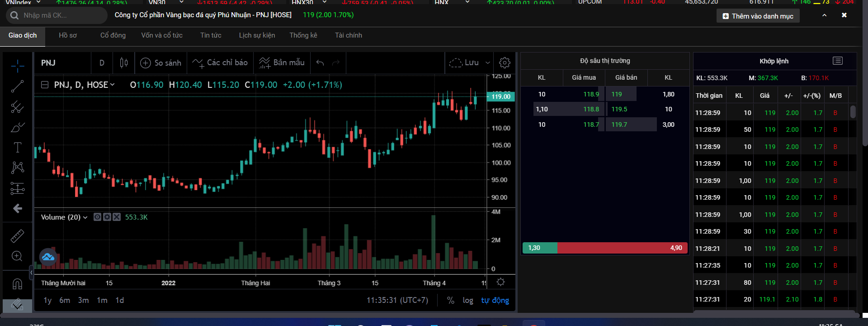868x326 pixels.
Task: Open the Tin tức tab
Action: [x=211, y=35]
